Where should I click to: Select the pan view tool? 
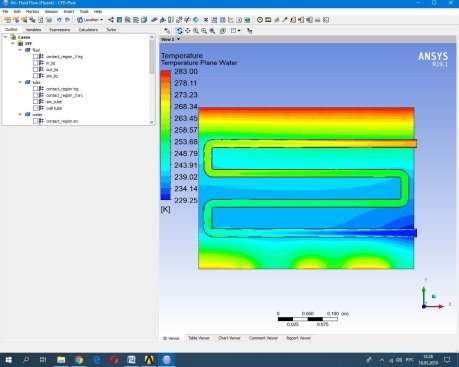point(187,31)
